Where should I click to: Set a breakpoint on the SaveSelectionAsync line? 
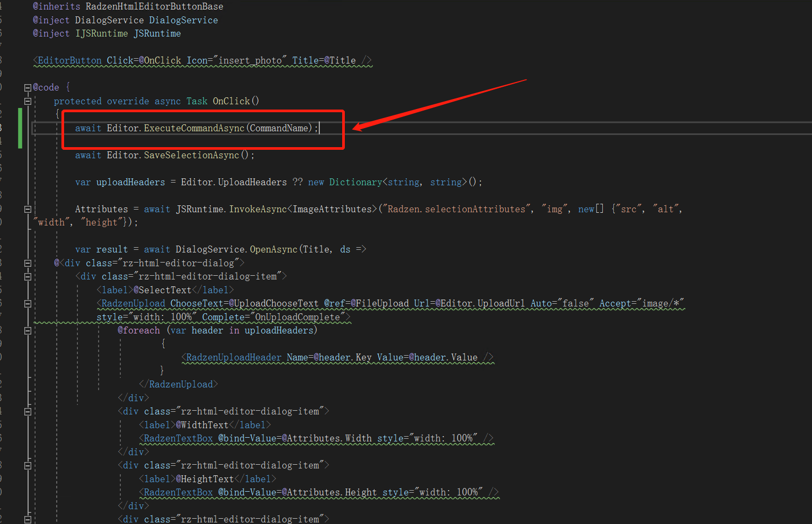8,155
